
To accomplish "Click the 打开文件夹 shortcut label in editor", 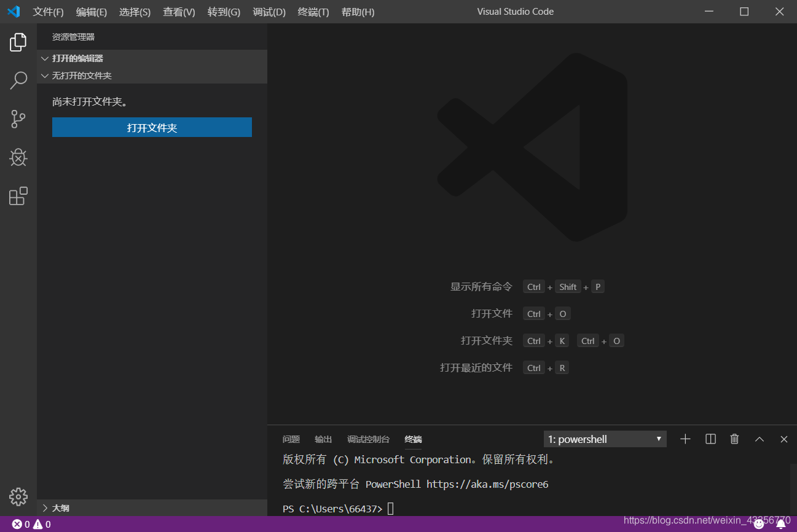I will coord(487,341).
